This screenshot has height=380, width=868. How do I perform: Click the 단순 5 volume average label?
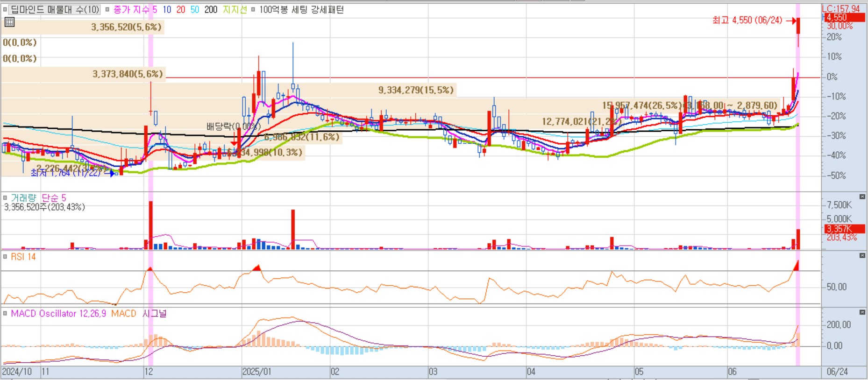click(x=54, y=197)
